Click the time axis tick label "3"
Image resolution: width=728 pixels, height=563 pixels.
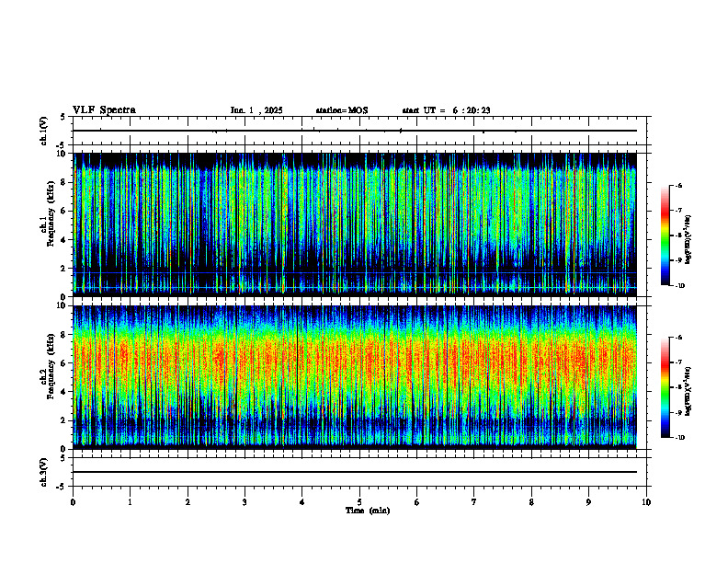tap(245, 502)
